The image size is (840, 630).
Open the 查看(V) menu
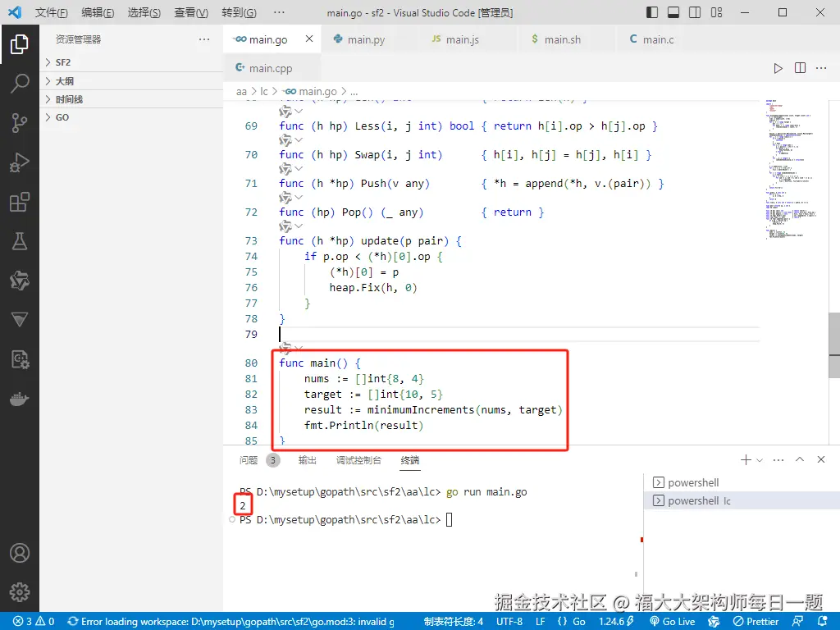tap(191, 12)
